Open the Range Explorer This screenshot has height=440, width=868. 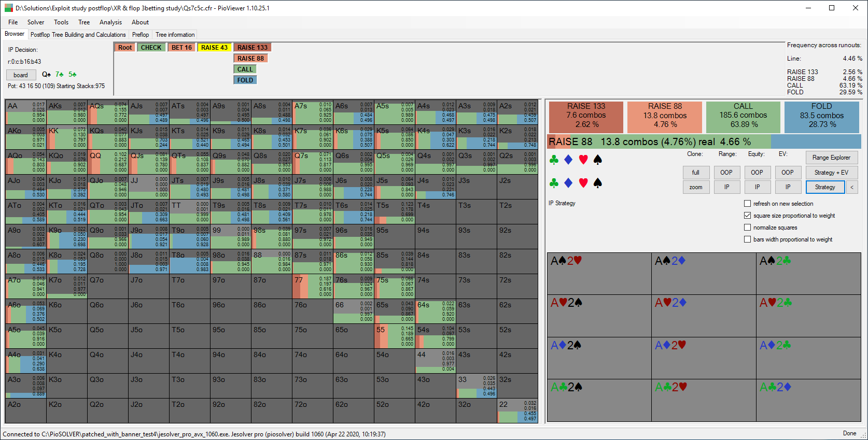[831, 158]
